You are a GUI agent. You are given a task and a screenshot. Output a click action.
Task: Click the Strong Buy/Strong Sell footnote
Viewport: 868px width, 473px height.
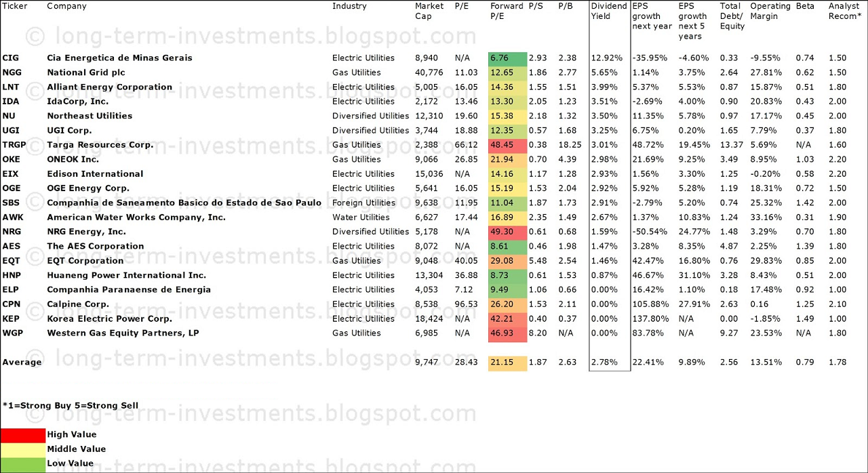(x=70, y=406)
